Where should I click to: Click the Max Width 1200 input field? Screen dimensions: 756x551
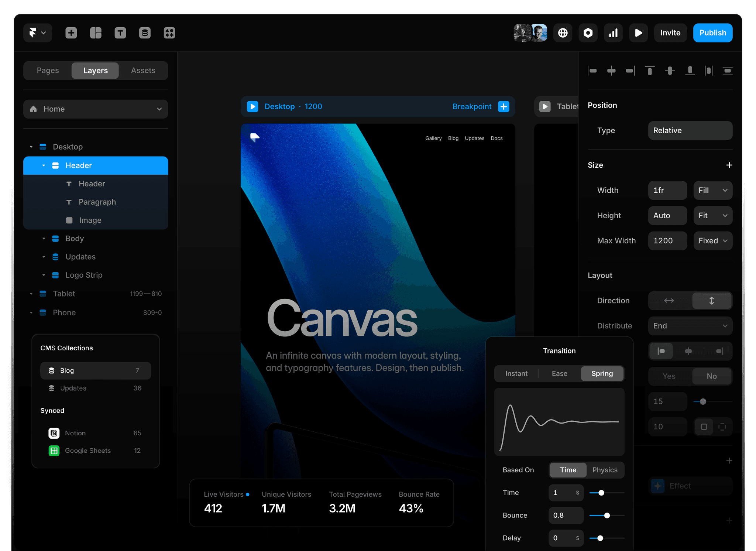coord(667,241)
